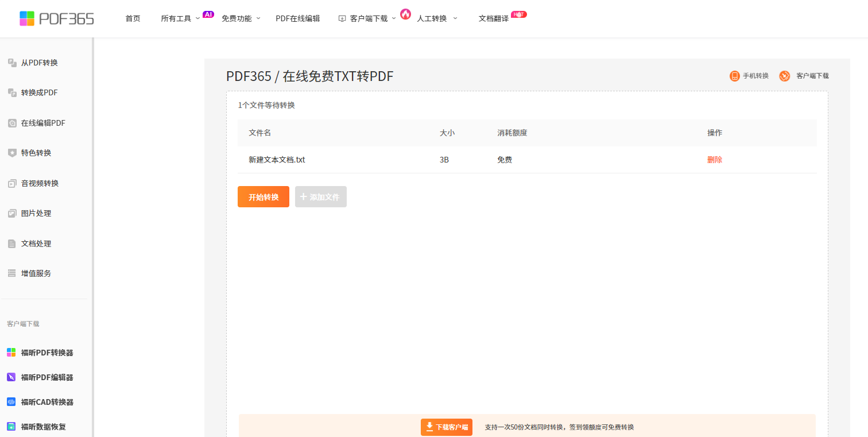Image resolution: width=868 pixels, height=437 pixels.
Task: Expand the 人工转换 dropdown menu
Action: point(436,18)
